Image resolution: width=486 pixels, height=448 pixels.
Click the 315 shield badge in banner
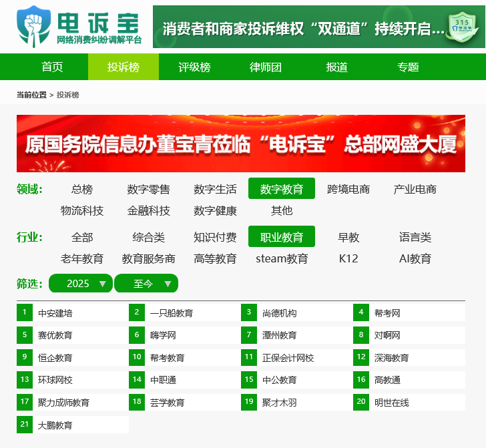tap(462, 27)
